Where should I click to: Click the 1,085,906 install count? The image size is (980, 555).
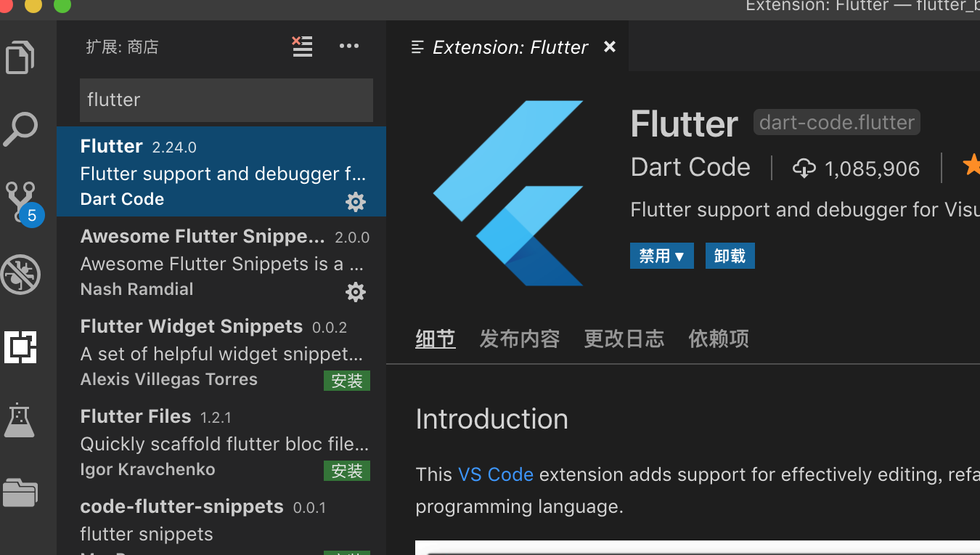(x=873, y=169)
